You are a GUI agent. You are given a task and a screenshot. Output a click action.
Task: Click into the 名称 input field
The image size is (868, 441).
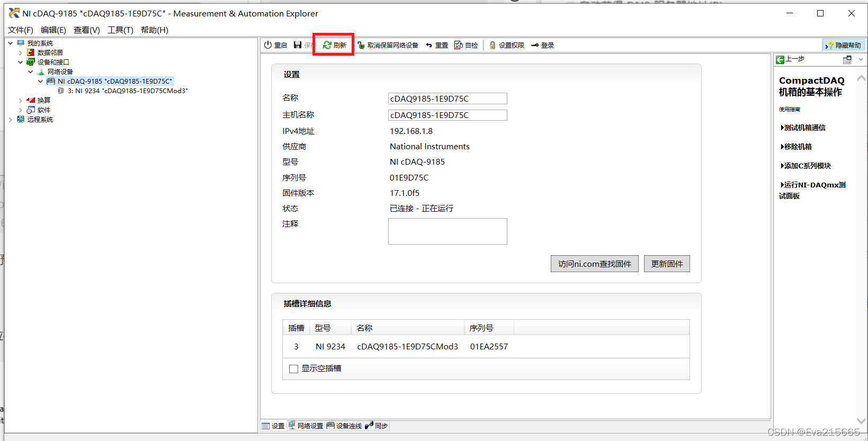[x=448, y=98]
